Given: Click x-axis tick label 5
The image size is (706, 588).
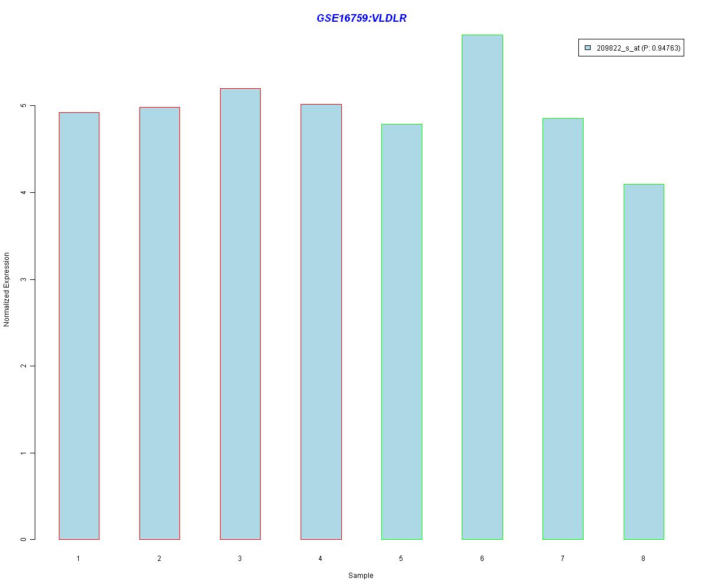Looking at the screenshot, I should tap(401, 558).
